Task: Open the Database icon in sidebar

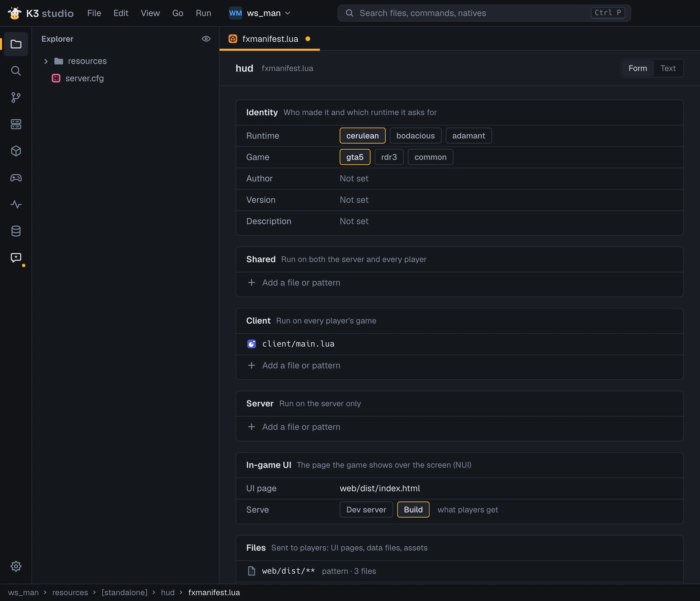Action: (x=16, y=231)
